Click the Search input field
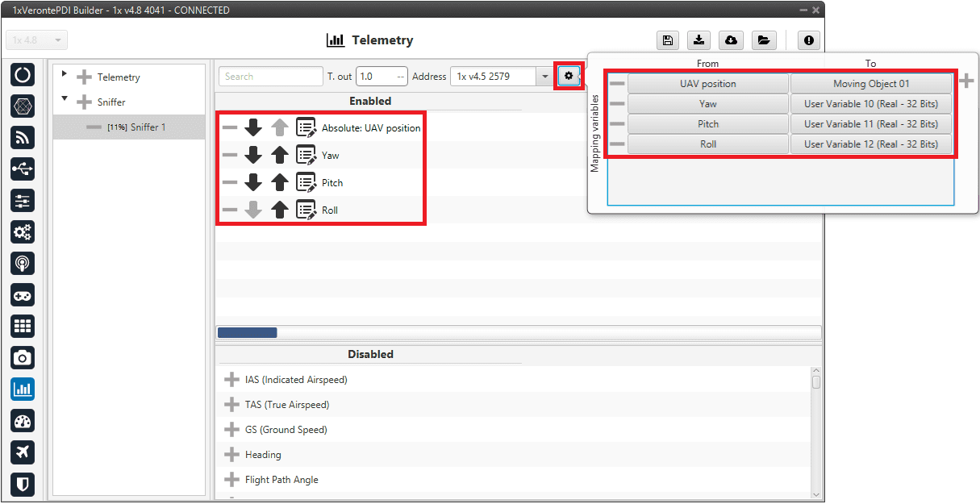The image size is (980, 504). coord(270,77)
